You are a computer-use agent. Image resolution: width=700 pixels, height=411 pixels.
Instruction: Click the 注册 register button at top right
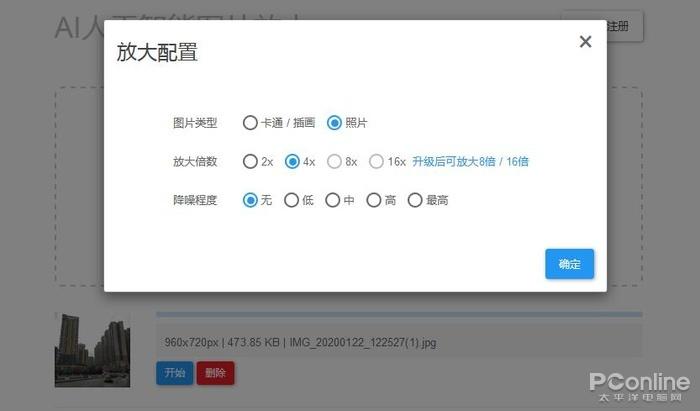618,27
